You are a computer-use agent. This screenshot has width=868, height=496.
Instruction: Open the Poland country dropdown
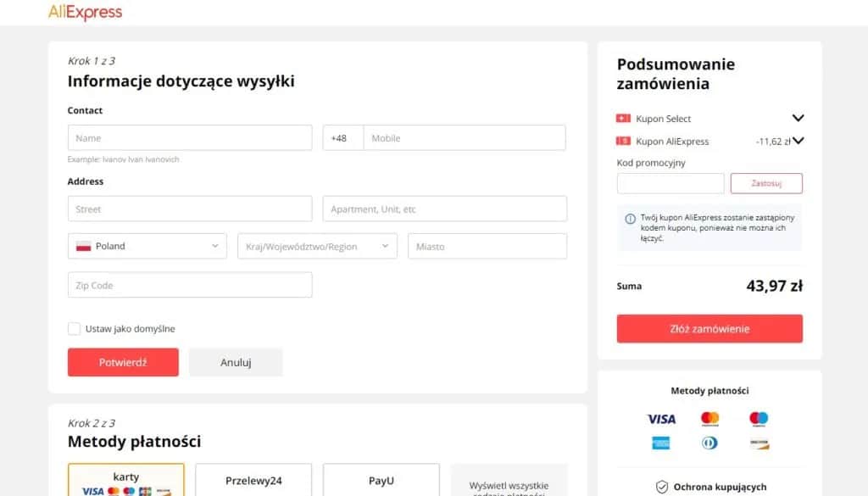[147, 246]
